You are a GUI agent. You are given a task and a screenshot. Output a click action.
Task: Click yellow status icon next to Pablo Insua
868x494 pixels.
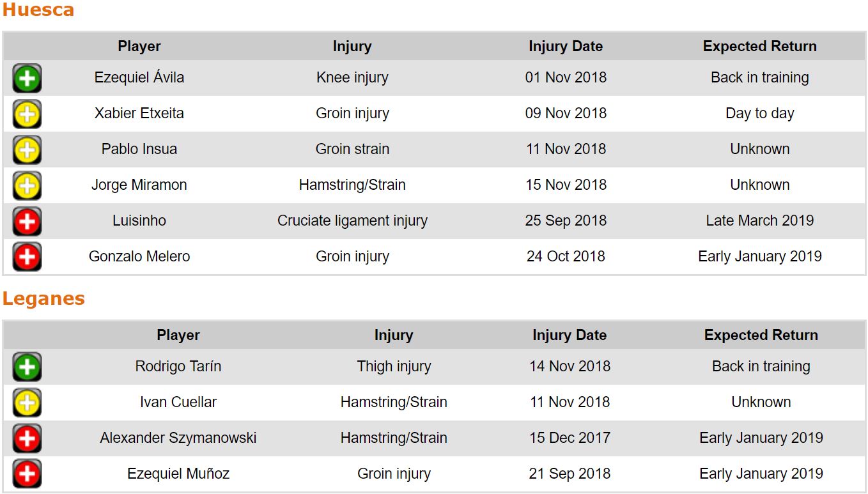point(27,150)
